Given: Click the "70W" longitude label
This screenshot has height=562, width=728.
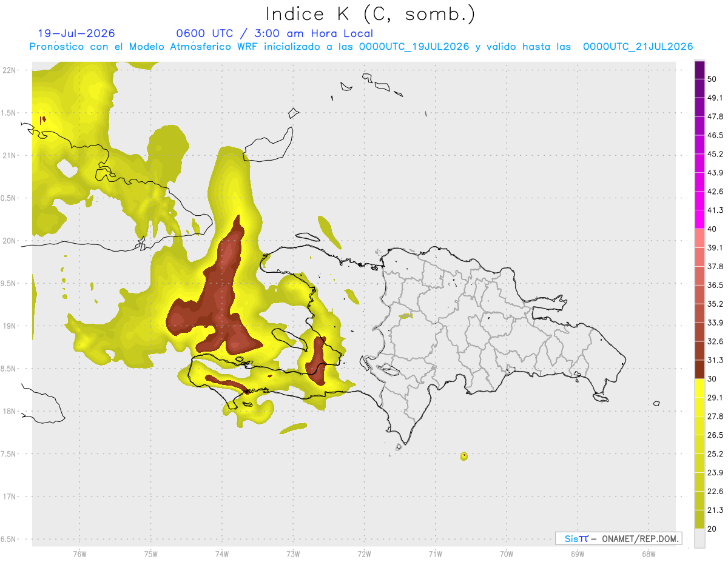Looking at the screenshot, I should [506, 554].
